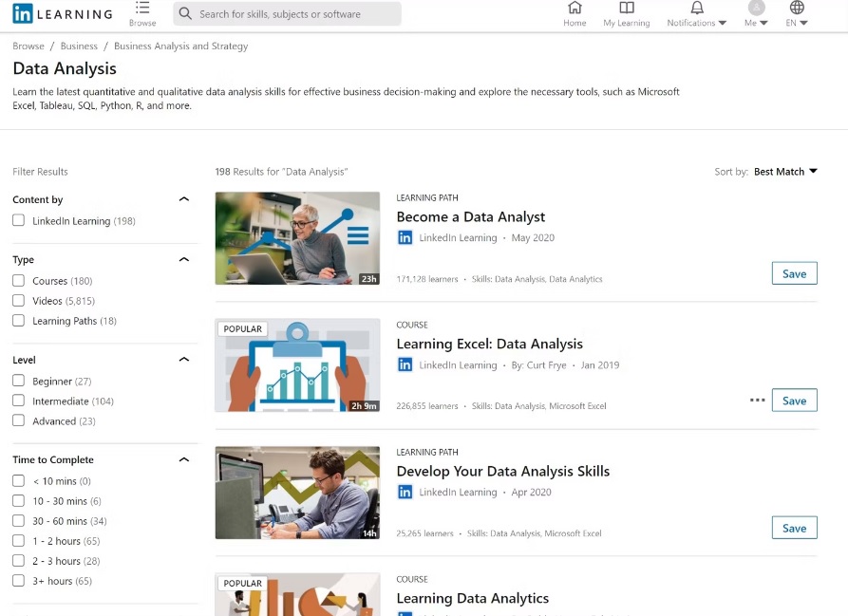The image size is (848, 616).
Task: Select the Business breadcrumb link
Action: (x=79, y=46)
